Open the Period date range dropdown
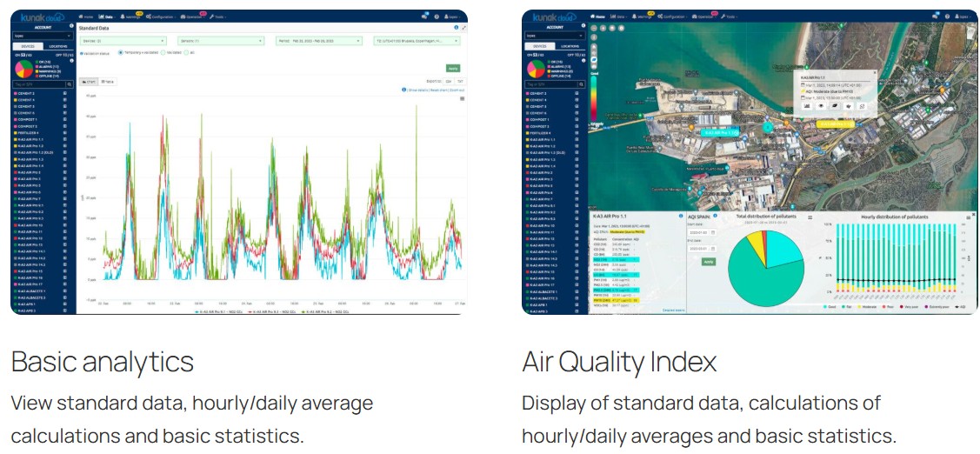The width and height of the screenshot is (980, 454). tap(318, 41)
